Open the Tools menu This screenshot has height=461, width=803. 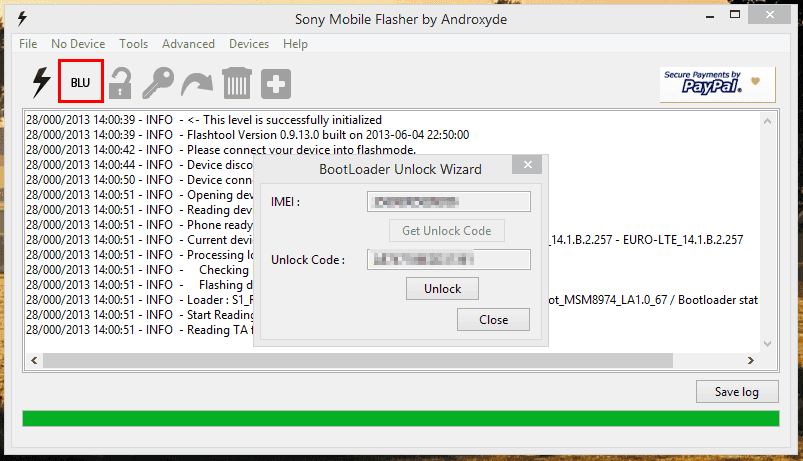tap(134, 44)
